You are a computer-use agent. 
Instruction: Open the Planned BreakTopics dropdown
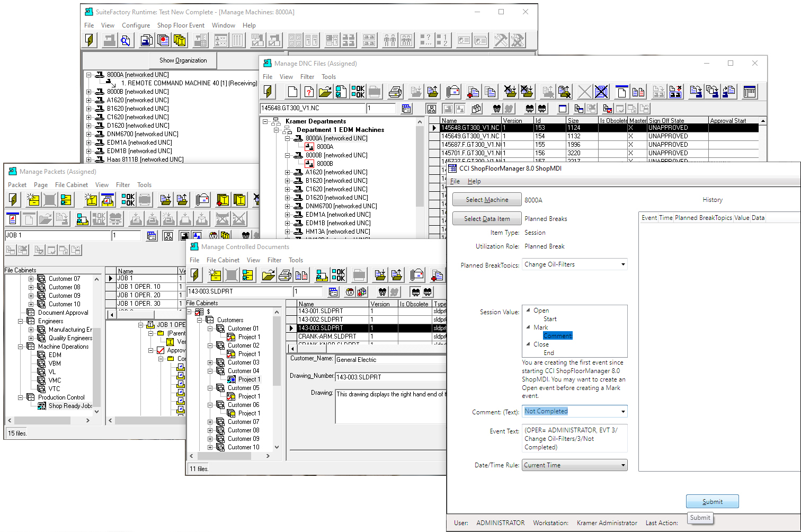pyautogui.click(x=623, y=264)
